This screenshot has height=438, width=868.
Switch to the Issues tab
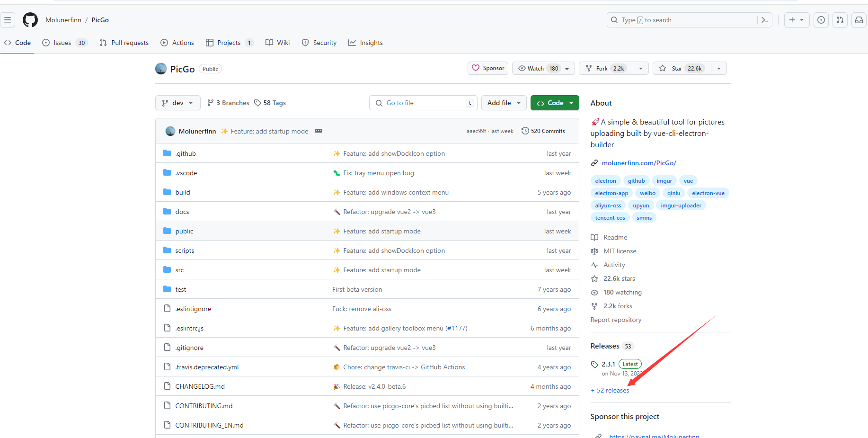(x=65, y=43)
